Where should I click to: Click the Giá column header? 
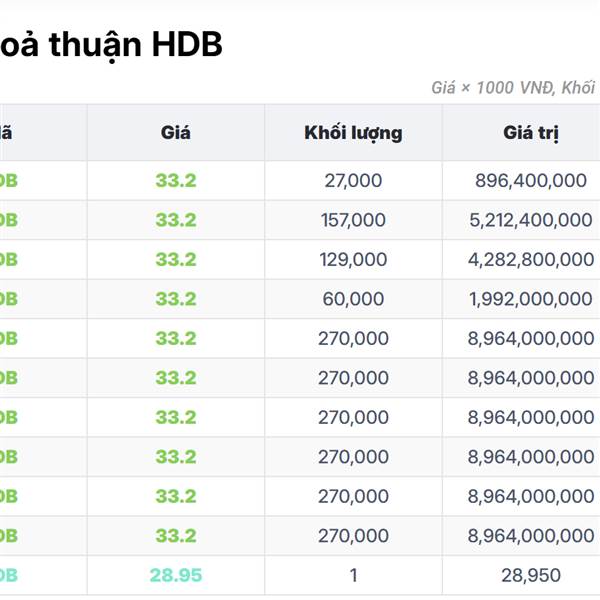175,132
